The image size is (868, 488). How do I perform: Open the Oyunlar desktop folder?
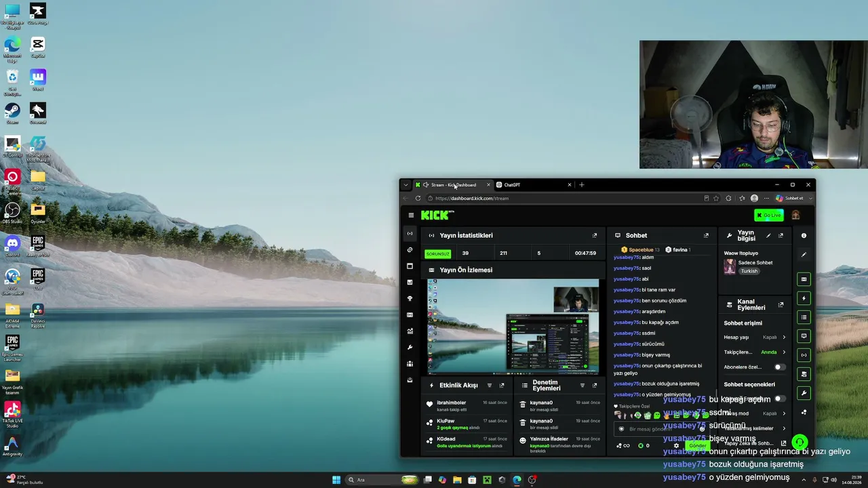pos(38,213)
